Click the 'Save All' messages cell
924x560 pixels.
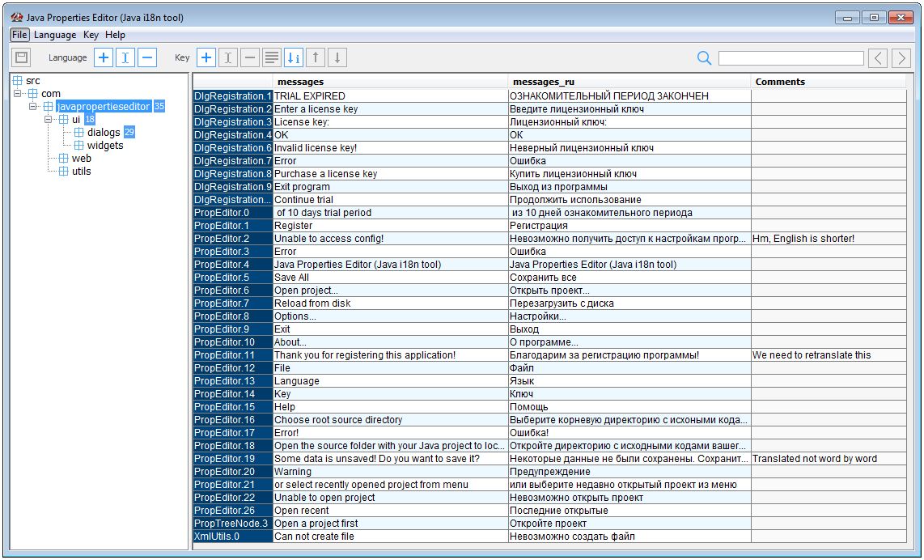391,278
